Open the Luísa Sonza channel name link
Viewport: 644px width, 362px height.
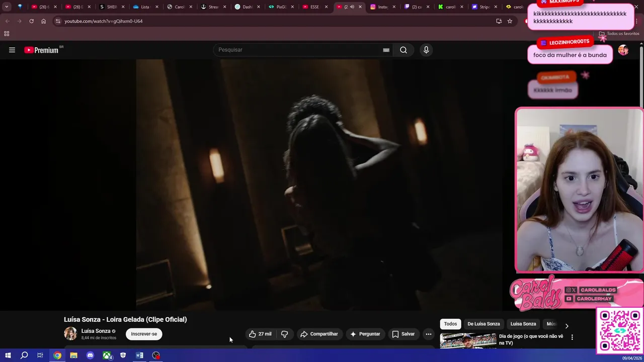pos(96,331)
